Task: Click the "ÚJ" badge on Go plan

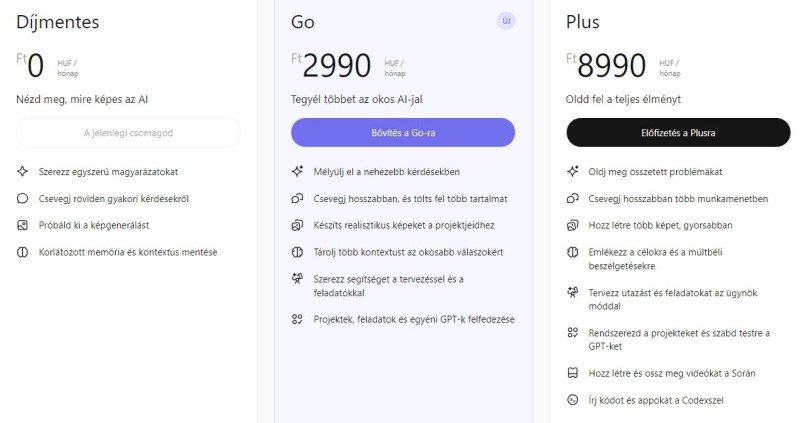Action: tap(505, 21)
